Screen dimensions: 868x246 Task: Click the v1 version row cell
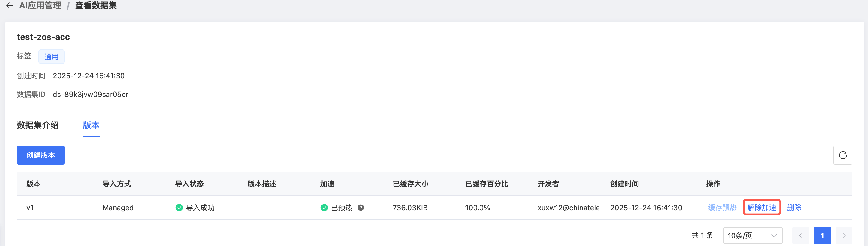point(30,208)
